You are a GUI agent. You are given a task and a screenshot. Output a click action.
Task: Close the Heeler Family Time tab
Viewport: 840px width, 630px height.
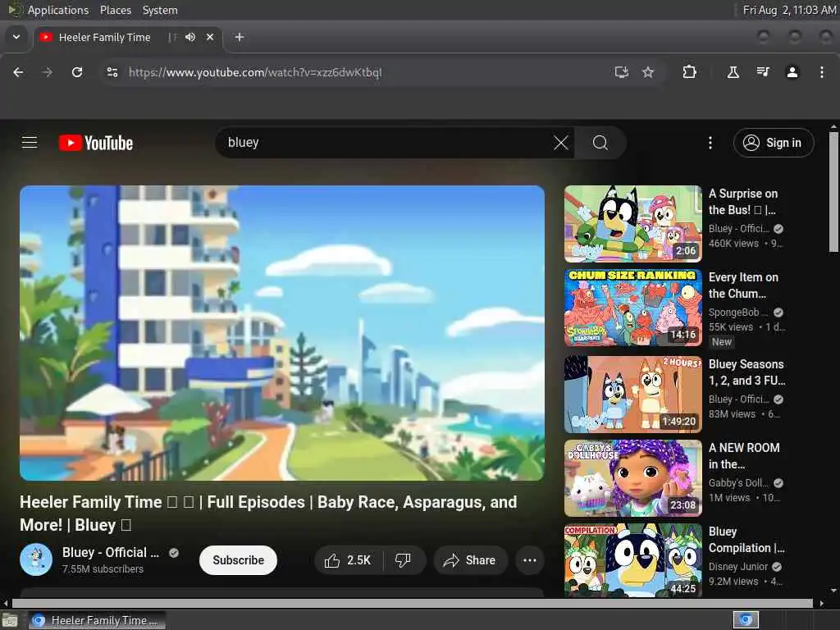coord(210,37)
